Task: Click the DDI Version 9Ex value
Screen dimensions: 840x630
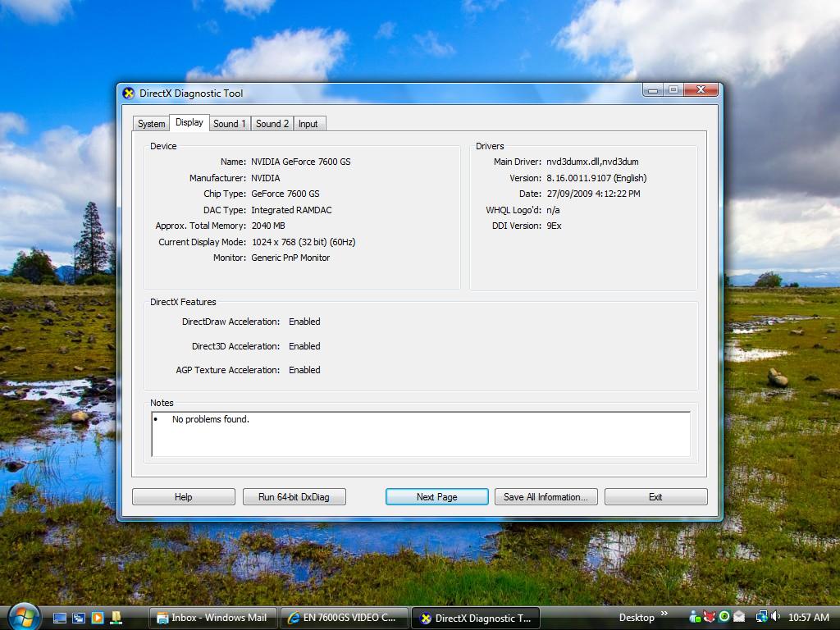Action: pos(554,226)
